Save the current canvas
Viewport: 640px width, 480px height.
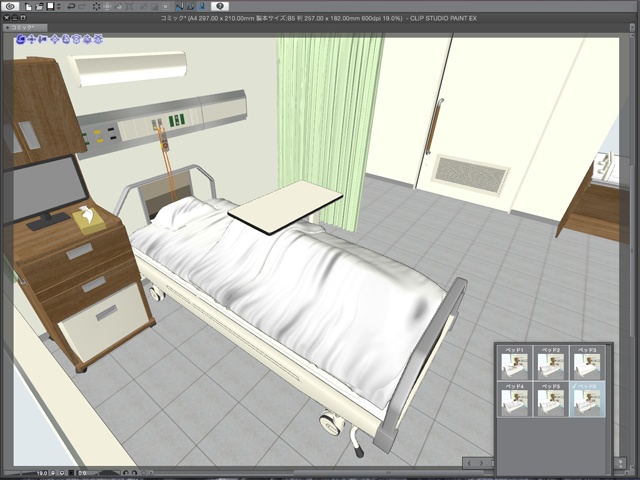(x=51, y=7)
